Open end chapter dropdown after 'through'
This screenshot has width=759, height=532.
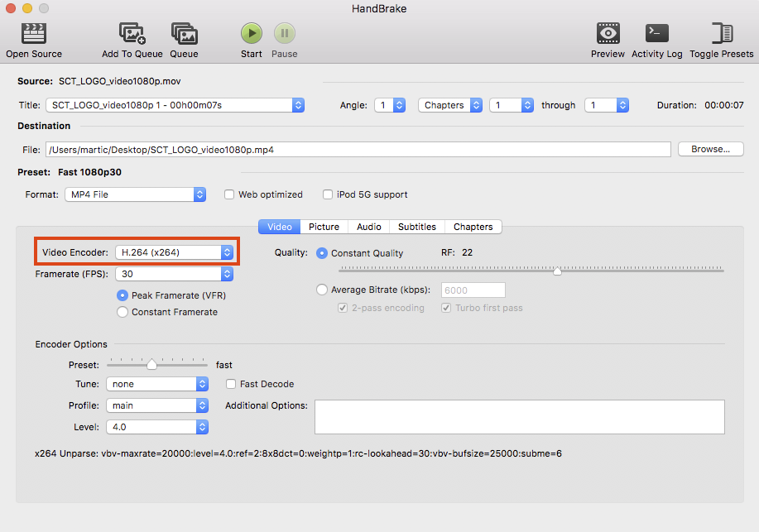pos(607,105)
